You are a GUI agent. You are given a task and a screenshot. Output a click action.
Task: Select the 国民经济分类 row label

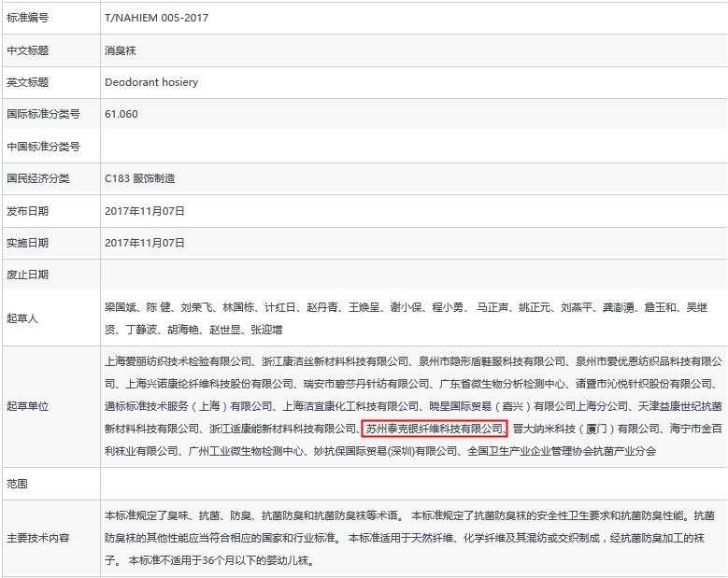click(x=38, y=178)
